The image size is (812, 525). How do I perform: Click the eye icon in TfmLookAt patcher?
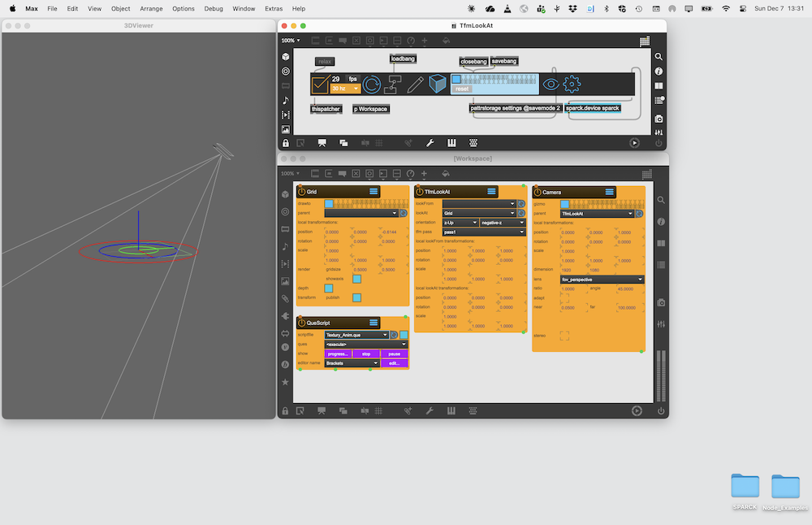[x=551, y=84]
